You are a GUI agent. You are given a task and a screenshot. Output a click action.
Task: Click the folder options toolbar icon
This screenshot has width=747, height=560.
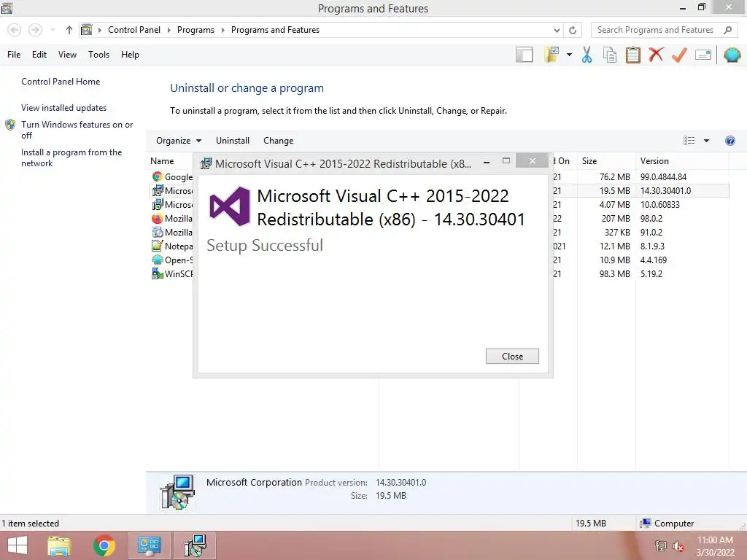(x=551, y=55)
